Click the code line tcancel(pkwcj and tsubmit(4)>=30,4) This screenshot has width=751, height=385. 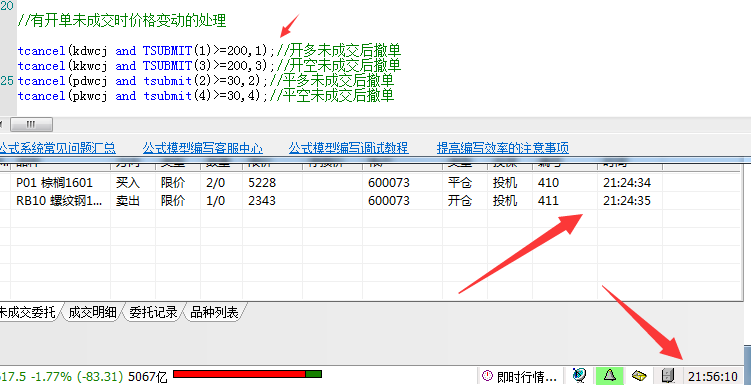143,96
